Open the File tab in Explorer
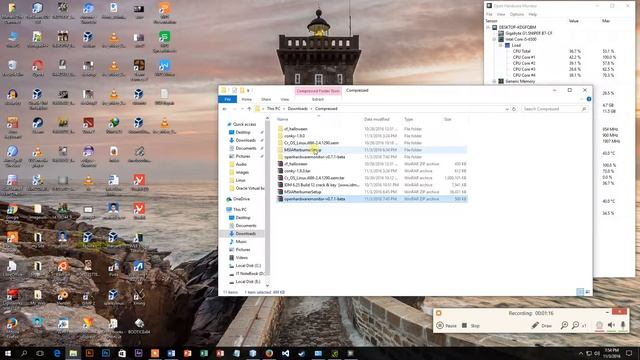Screen dimensions: 640x360 pos(227,99)
